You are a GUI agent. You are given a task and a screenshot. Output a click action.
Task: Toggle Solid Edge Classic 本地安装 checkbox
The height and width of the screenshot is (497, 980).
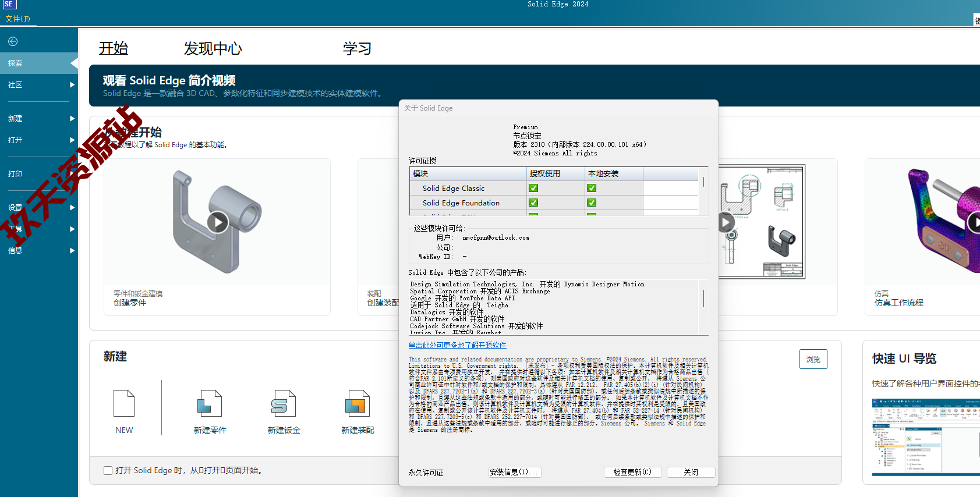pos(592,188)
